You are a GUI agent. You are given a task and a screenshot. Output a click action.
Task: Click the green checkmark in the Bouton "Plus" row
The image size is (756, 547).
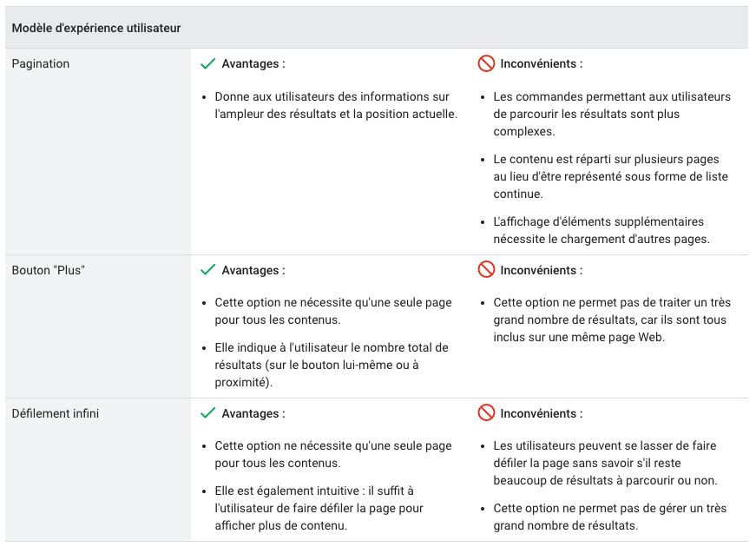[x=207, y=270]
